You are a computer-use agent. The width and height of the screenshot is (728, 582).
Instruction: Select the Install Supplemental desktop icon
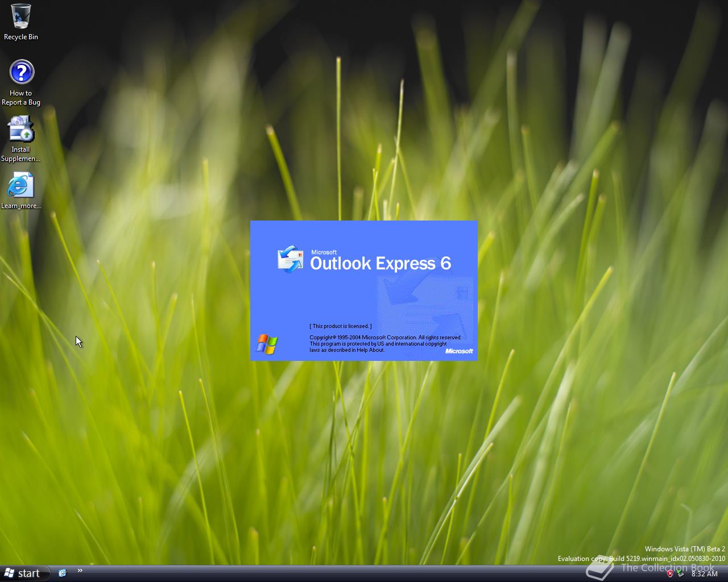(21, 139)
